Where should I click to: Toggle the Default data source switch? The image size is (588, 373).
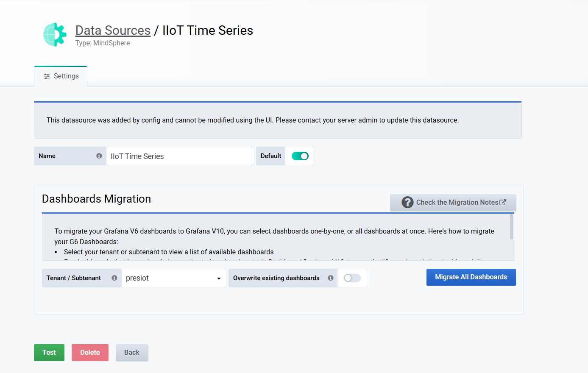(300, 156)
